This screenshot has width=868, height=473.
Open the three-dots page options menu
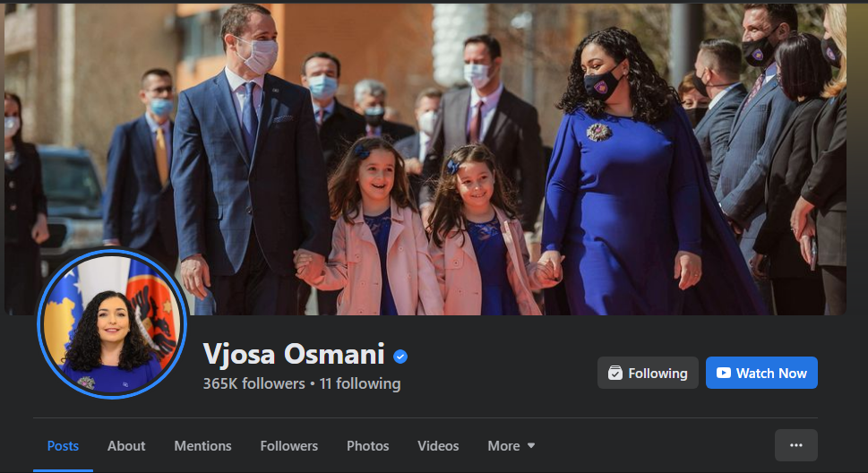[796, 445]
